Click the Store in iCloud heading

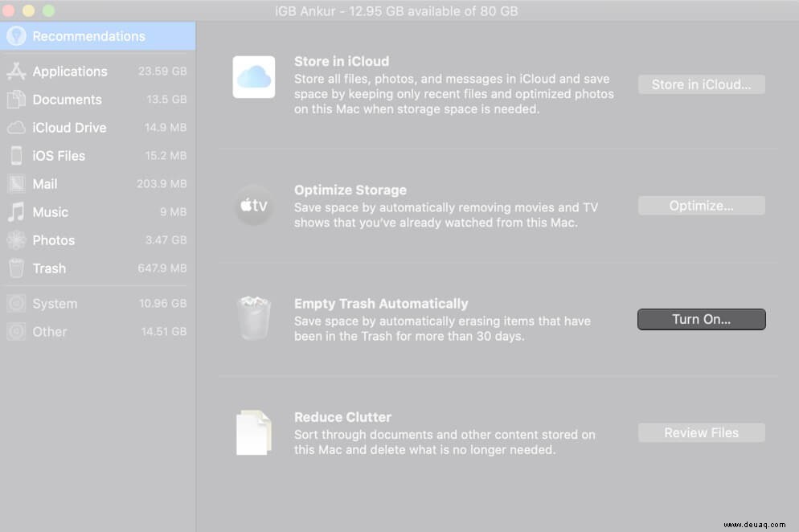(x=342, y=61)
